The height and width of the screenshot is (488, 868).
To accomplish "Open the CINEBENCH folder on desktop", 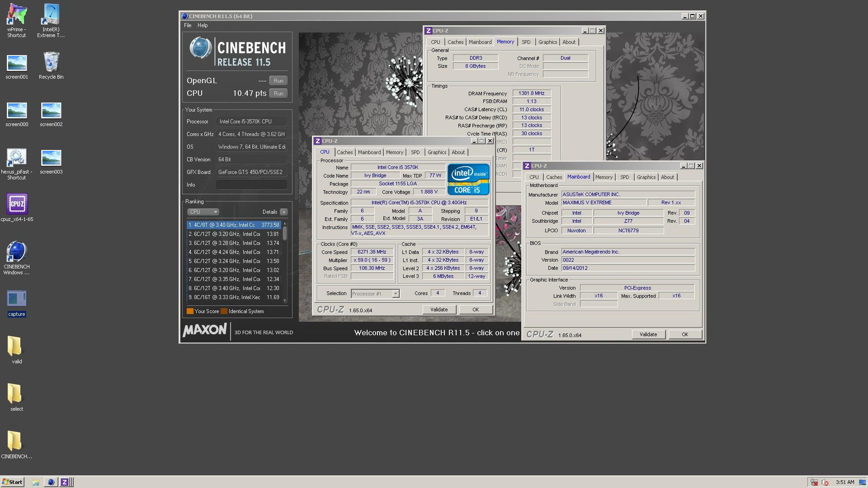I will point(17,445).
